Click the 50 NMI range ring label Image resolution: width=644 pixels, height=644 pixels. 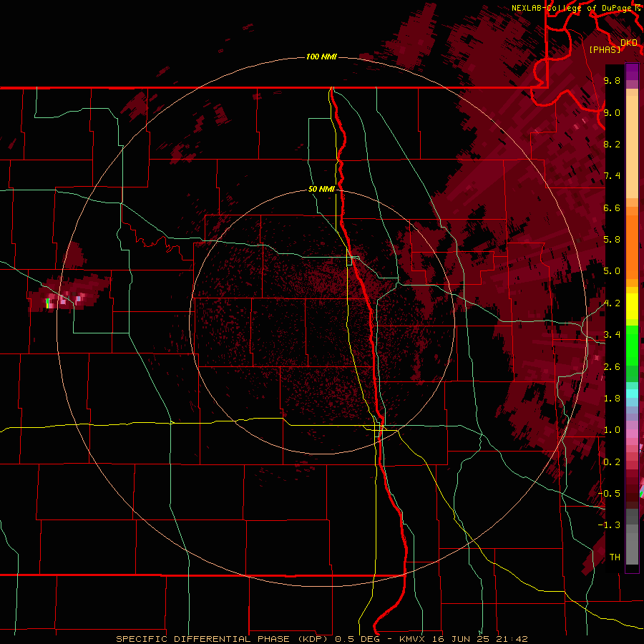click(321, 189)
